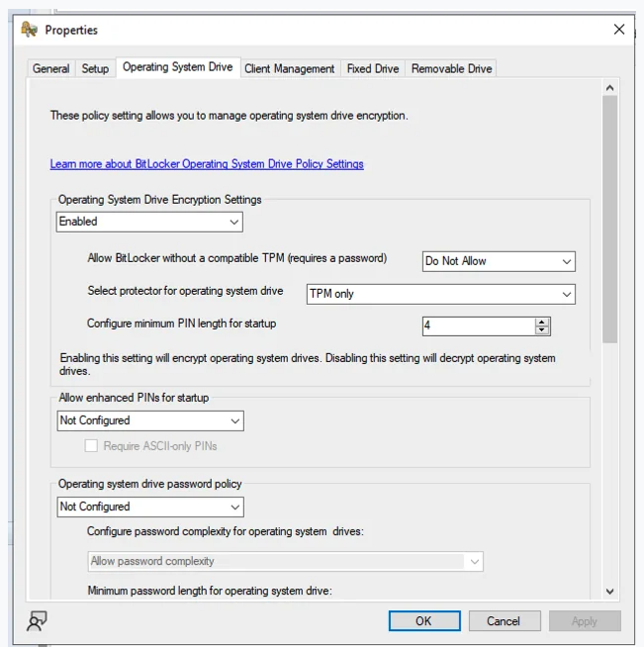Click the 'Configure minimum PIN length for startup' label
The width and height of the screenshot is (644, 647).
point(181,323)
